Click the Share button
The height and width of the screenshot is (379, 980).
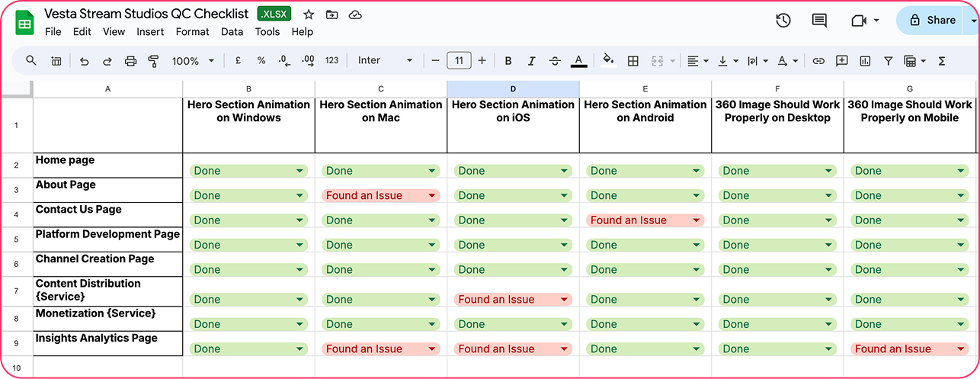pyautogui.click(x=932, y=21)
